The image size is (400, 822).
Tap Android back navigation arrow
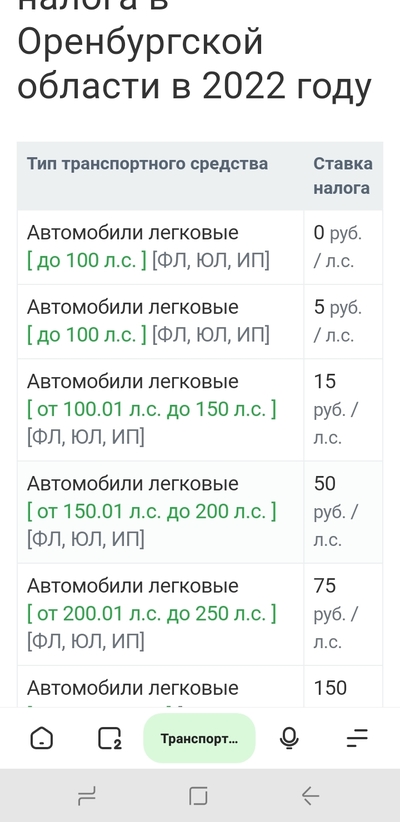[310, 796]
